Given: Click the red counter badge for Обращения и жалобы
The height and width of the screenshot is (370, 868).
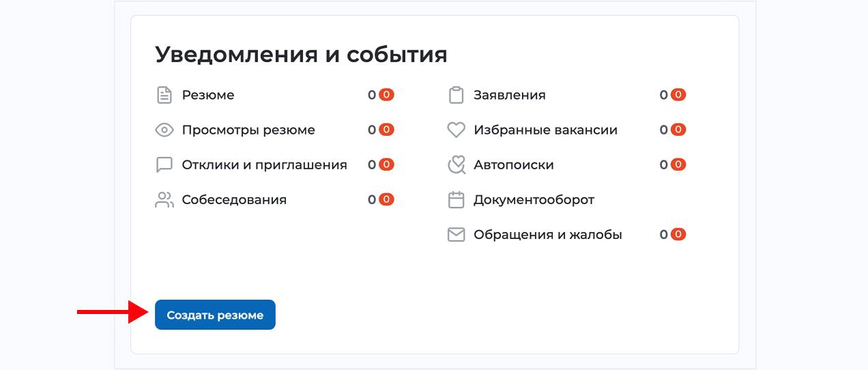Looking at the screenshot, I should coord(678,234).
